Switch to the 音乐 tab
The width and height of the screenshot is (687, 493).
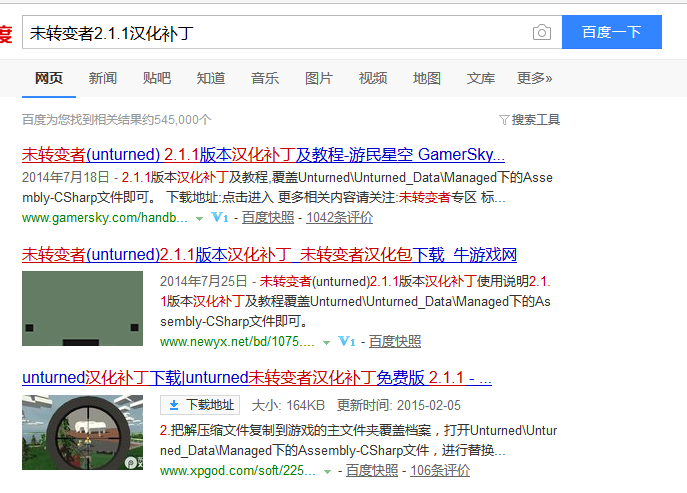point(265,78)
